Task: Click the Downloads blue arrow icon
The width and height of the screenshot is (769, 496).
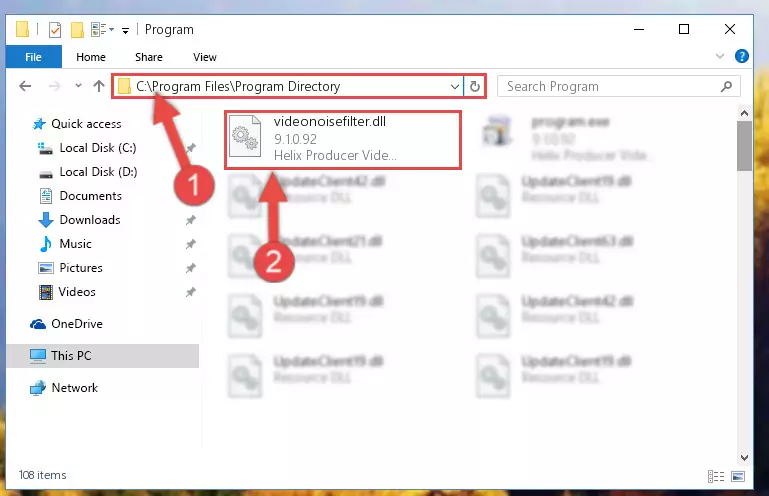Action: click(46, 220)
